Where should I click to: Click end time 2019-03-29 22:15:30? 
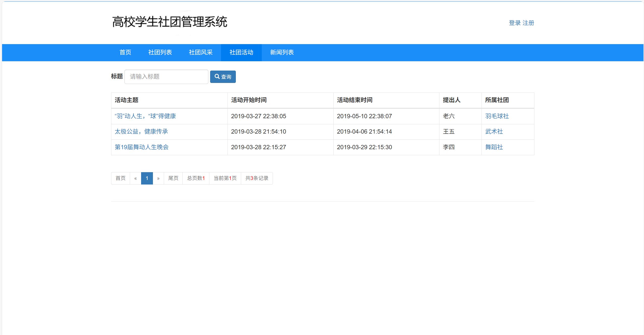(364, 147)
